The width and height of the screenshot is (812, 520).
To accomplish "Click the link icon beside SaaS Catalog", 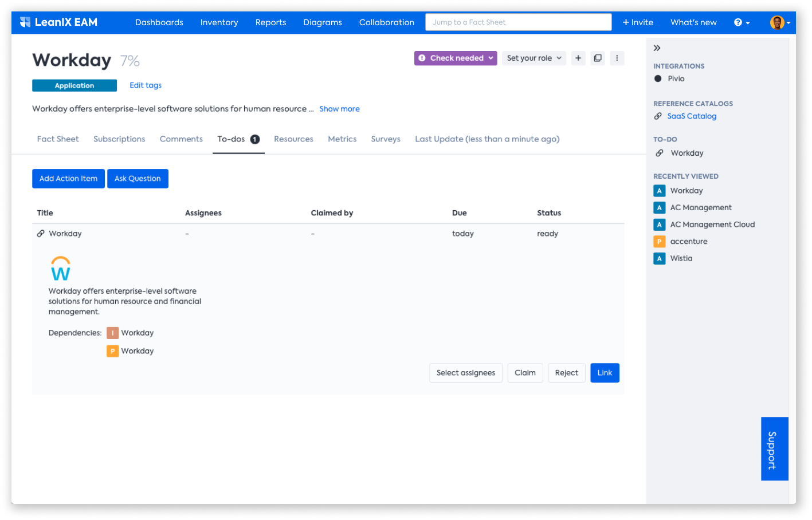I will click(x=658, y=116).
